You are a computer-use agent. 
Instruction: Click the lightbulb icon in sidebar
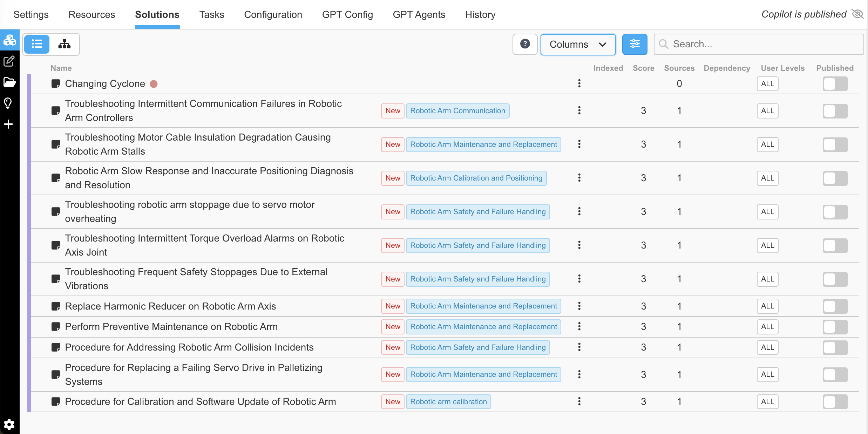pos(8,103)
